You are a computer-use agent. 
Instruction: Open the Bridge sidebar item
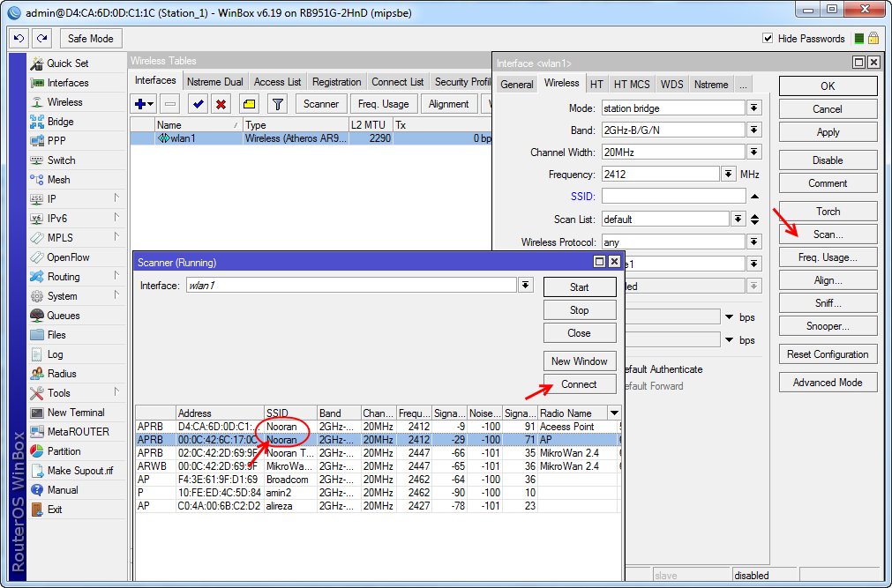[x=60, y=122]
